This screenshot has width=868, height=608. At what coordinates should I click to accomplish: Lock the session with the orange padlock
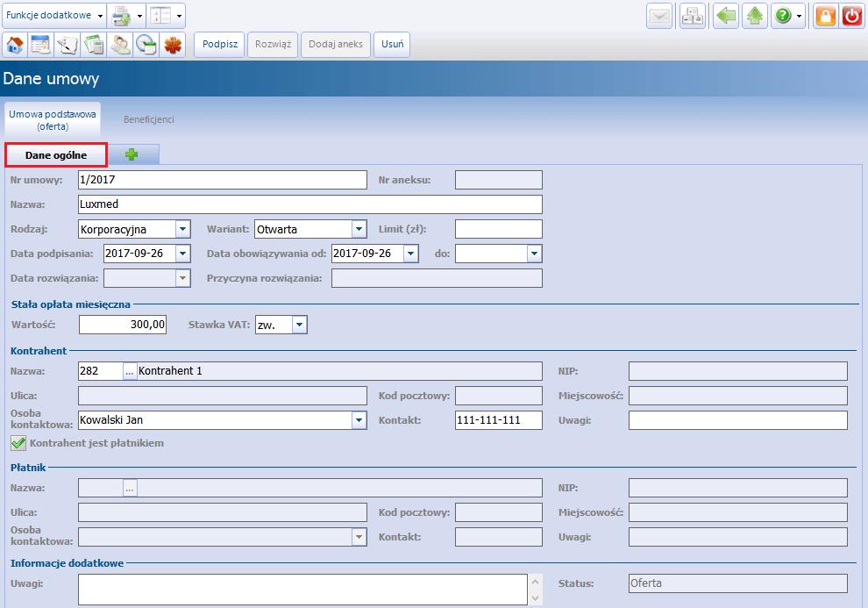coord(825,16)
